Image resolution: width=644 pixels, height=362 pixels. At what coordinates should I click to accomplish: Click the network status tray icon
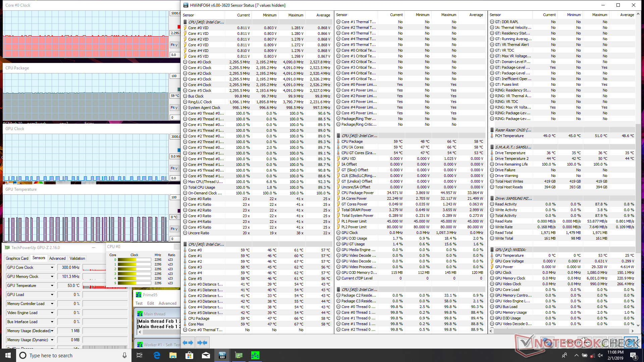tap(592, 355)
